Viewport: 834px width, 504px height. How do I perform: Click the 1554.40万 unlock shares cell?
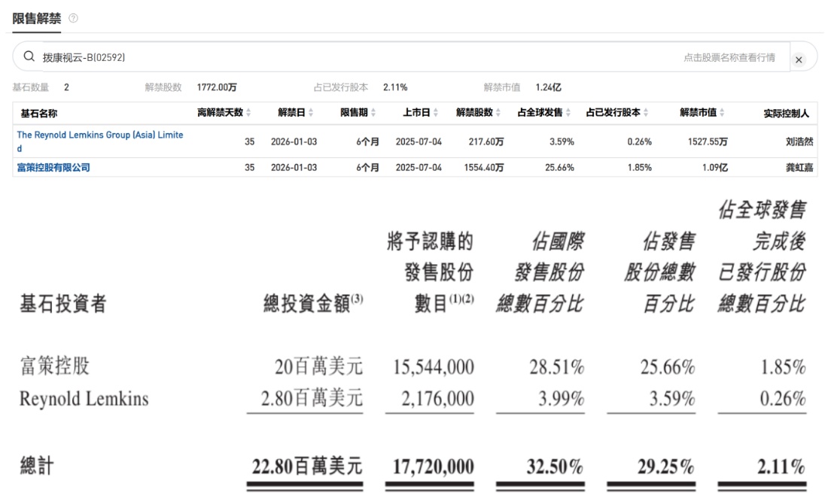483,168
